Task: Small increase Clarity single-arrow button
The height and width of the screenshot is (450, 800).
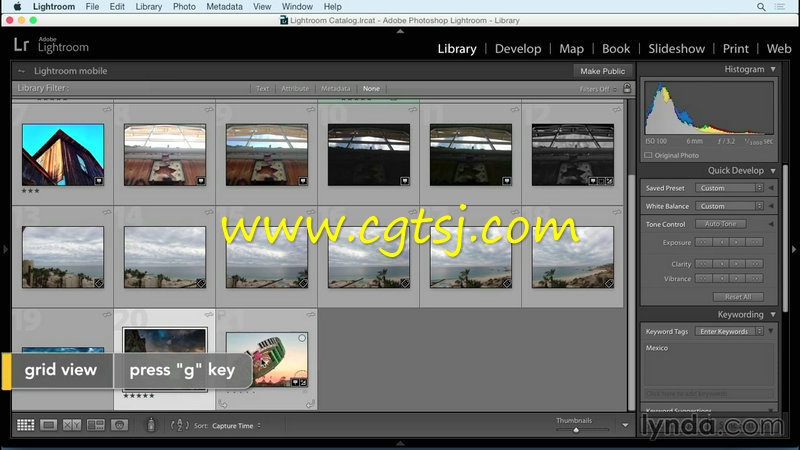Action: (x=737, y=264)
